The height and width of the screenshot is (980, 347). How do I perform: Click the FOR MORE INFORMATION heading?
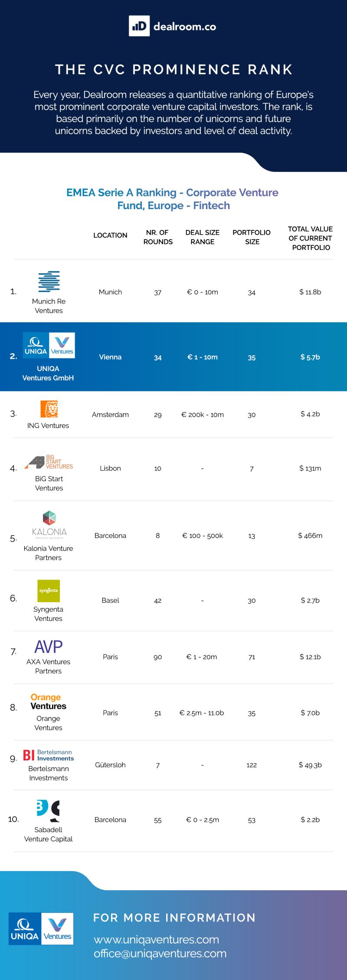[174, 918]
